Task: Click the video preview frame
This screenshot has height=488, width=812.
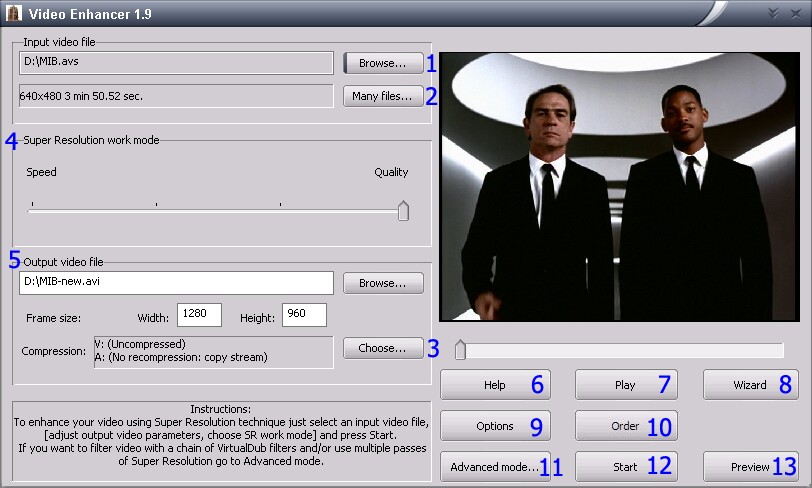Action: [x=620, y=186]
